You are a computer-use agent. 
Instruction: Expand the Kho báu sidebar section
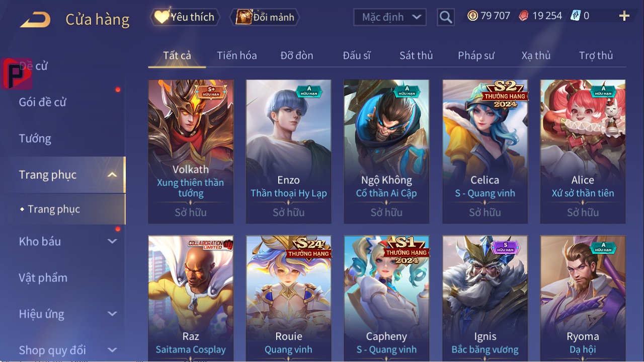112,241
